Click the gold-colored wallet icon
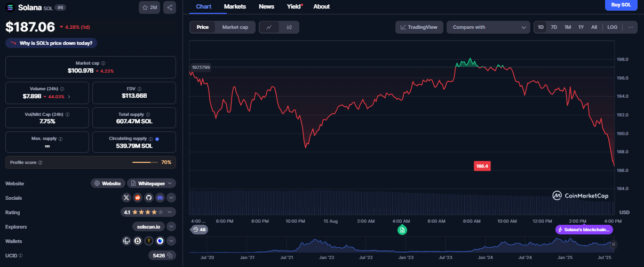The width and height of the screenshot is (644, 267). (x=149, y=241)
